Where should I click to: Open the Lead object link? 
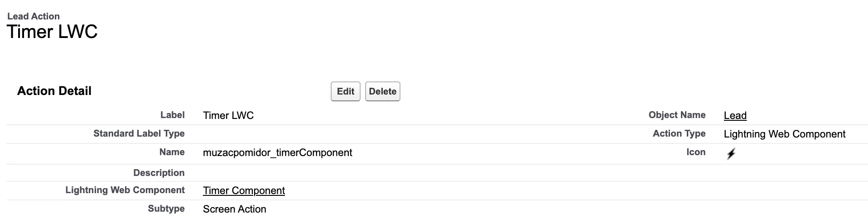(735, 116)
